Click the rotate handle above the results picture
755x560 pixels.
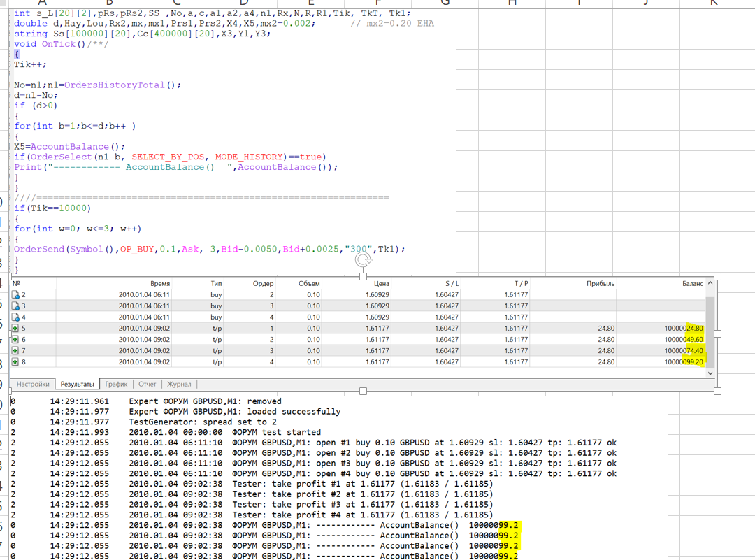coord(363,260)
